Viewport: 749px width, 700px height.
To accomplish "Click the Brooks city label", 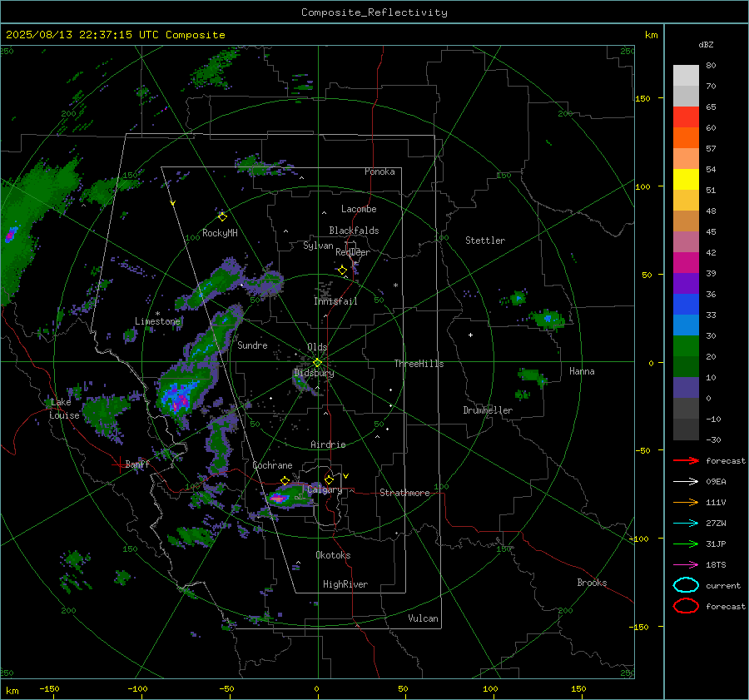I will tap(592, 583).
